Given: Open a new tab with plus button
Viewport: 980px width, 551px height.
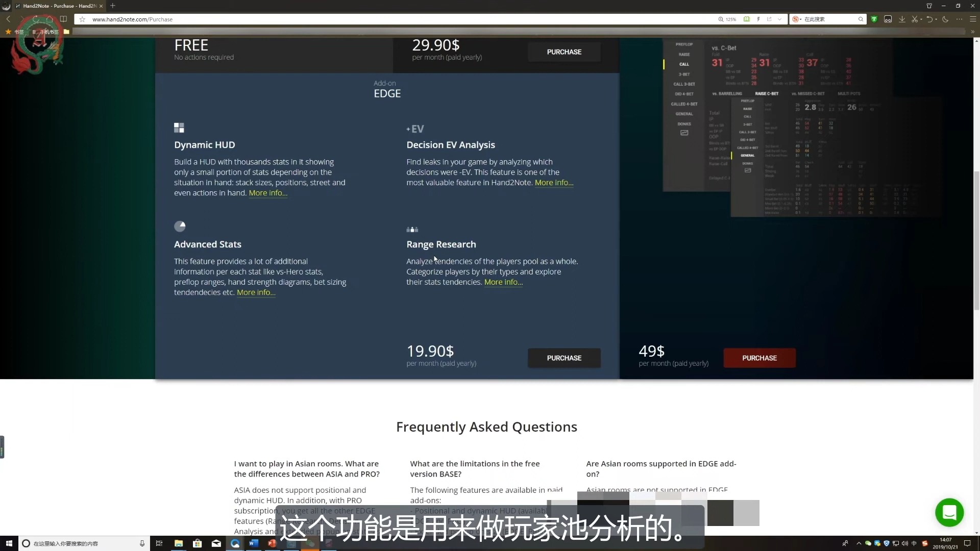Looking at the screenshot, I should [113, 6].
